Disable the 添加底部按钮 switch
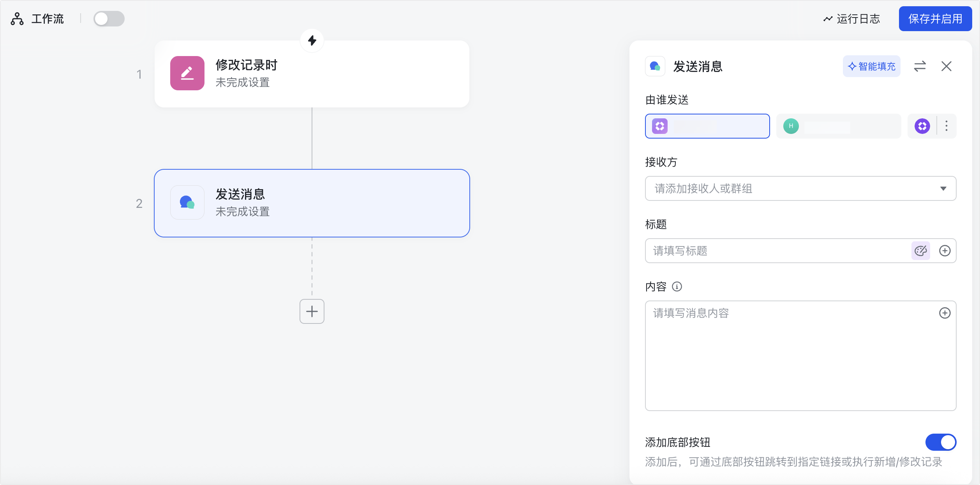980x485 pixels. (x=941, y=442)
